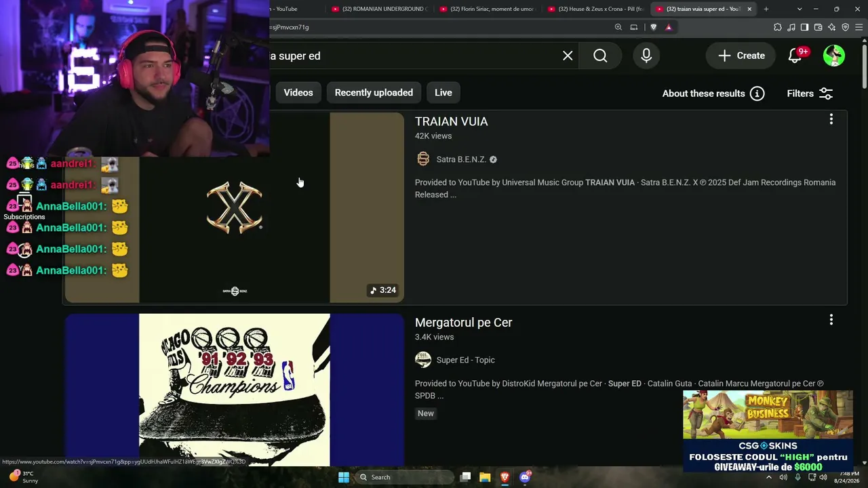Open the Create button on YouTube
Screen dimensions: 868x488
click(x=741, y=56)
